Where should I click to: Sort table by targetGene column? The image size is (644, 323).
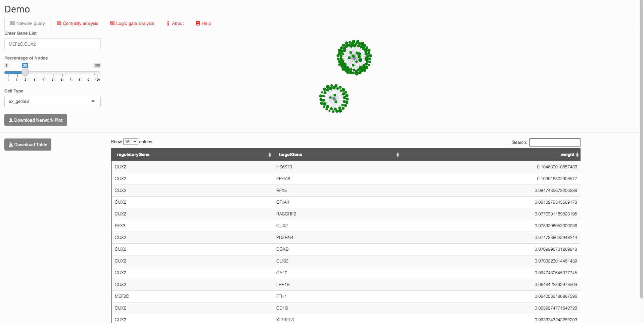pyautogui.click(x=337, y=155)
